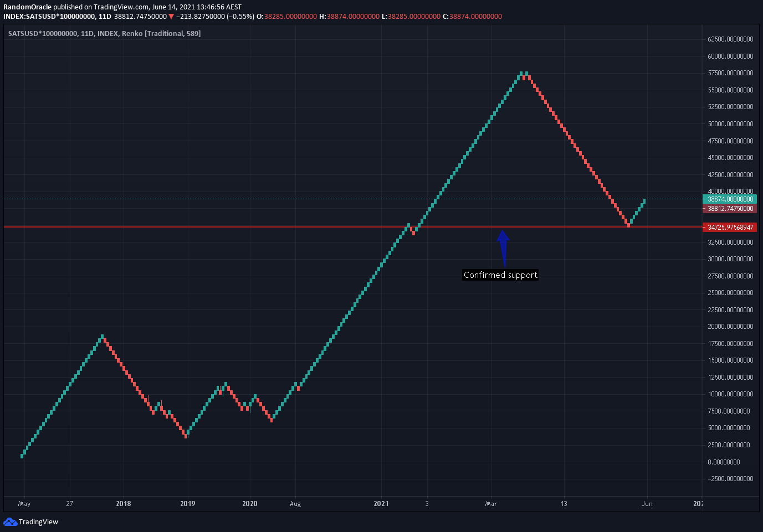Viewport: 763px width, 532px height.
Task: Click the TradingView wordmark at bottom left
Action: 38,521
